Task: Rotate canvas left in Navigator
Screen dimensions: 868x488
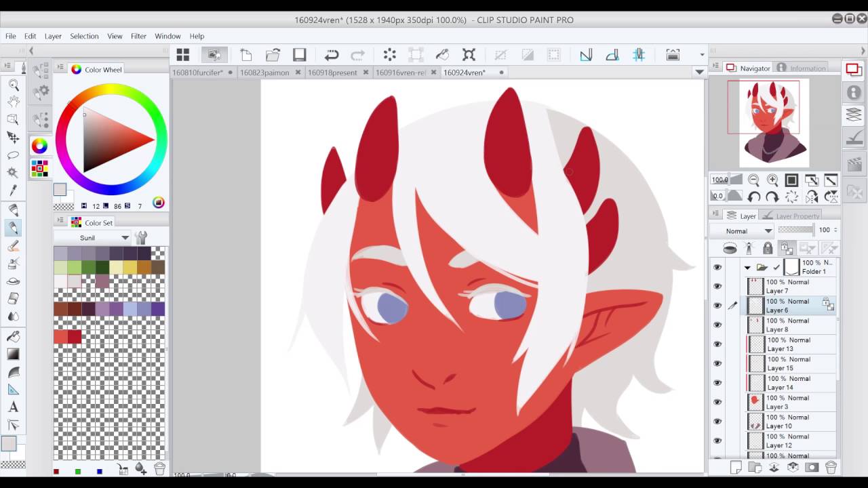Action: pyautogui.click(x=753, y=197)
